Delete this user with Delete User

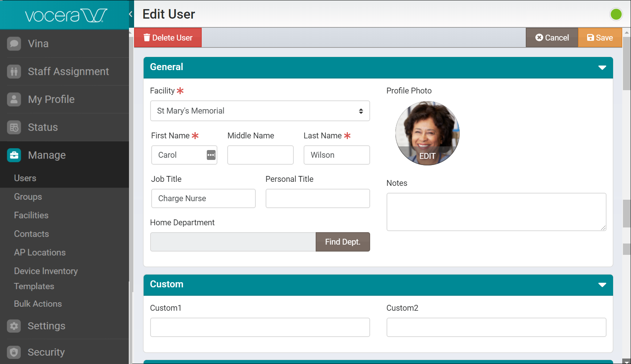(x=168, y=37)
